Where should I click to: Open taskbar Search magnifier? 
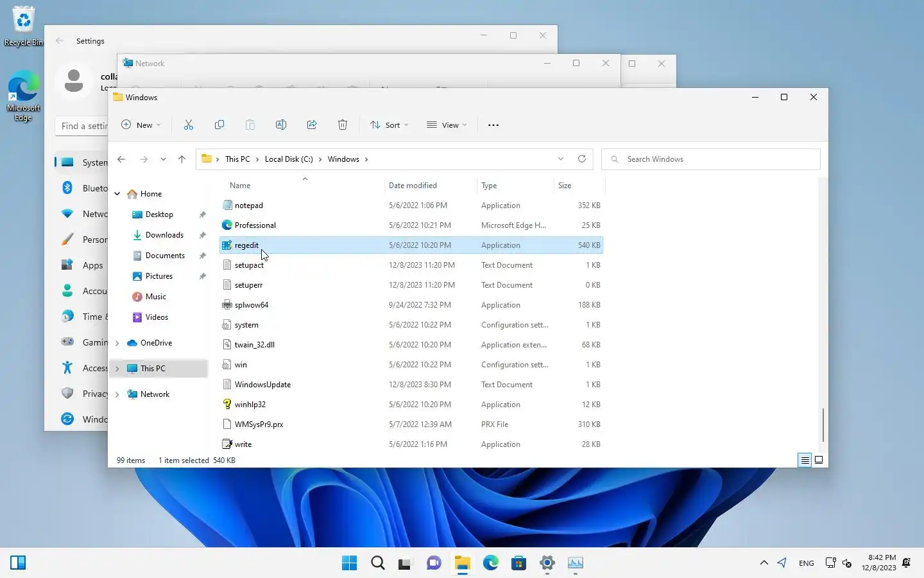(378, 563)
